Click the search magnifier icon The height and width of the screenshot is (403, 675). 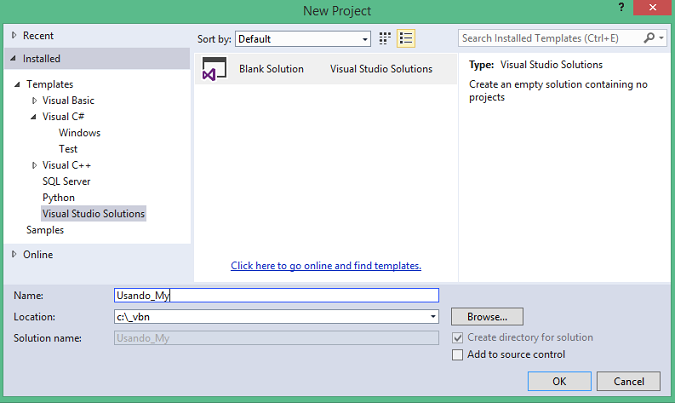tap(649, 38)
